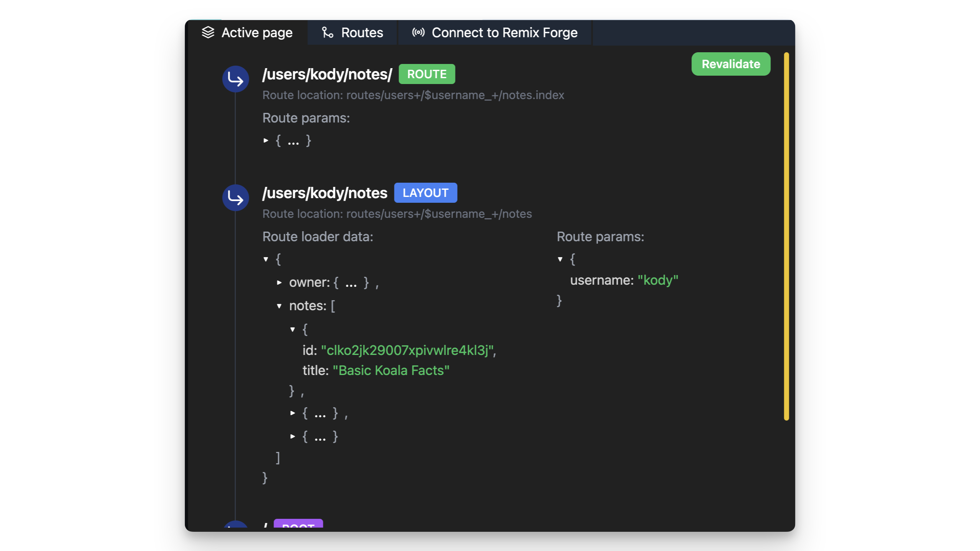Click the /users/kody/notes layout heading
Viewport: 980px width, 551px height.
(x=325, y=193)
